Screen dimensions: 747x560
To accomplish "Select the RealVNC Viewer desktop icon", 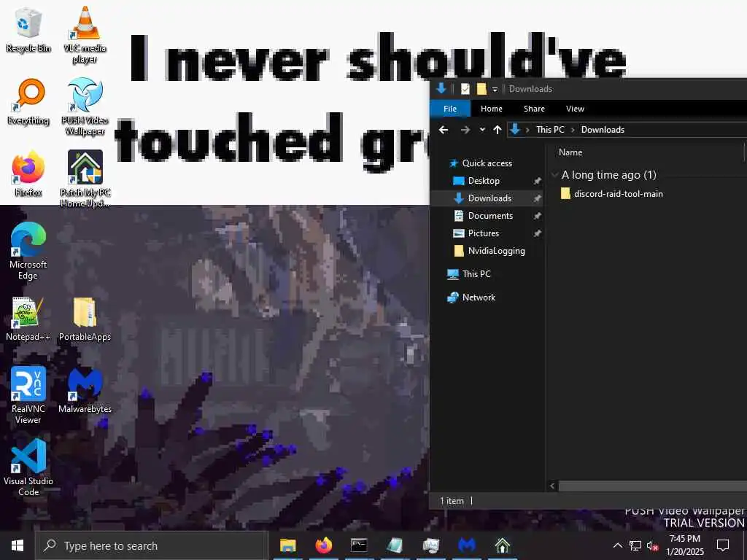I will pyautogui.click(x=28, y=395).
